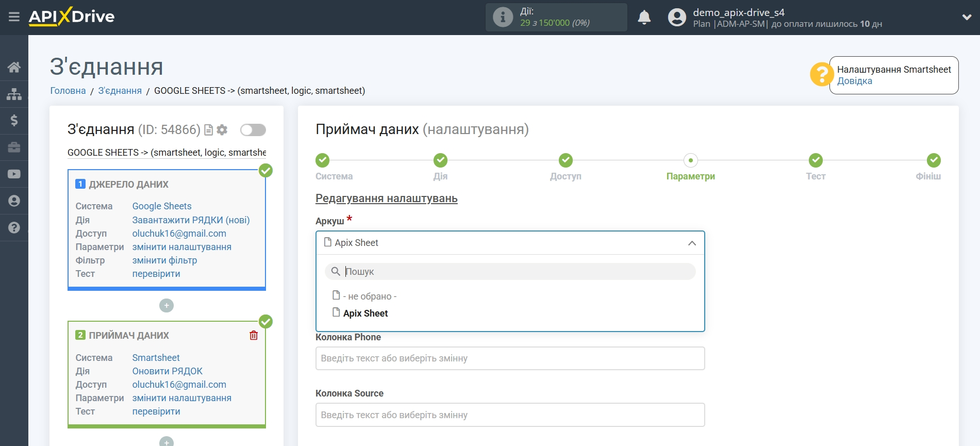Go to Головна breadcrumb

(x=68, y=91)
